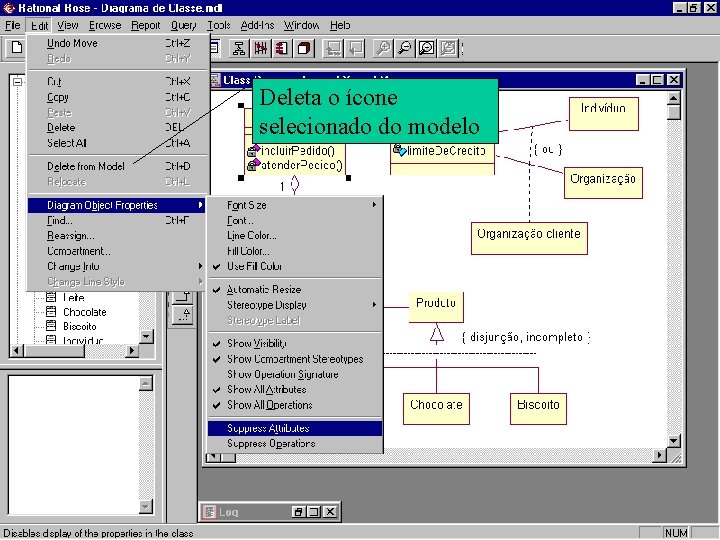Toggle Show All Operations option

pos(295,405)
